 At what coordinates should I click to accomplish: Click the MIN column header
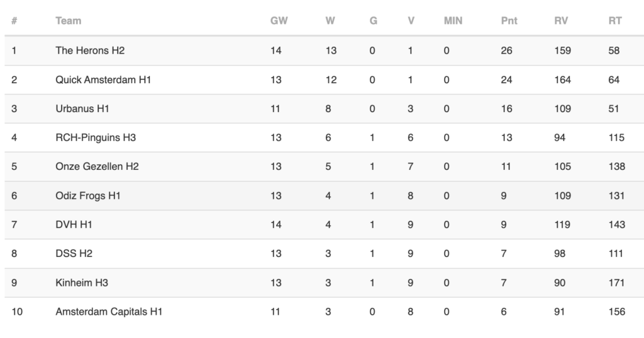click(453, 21)
